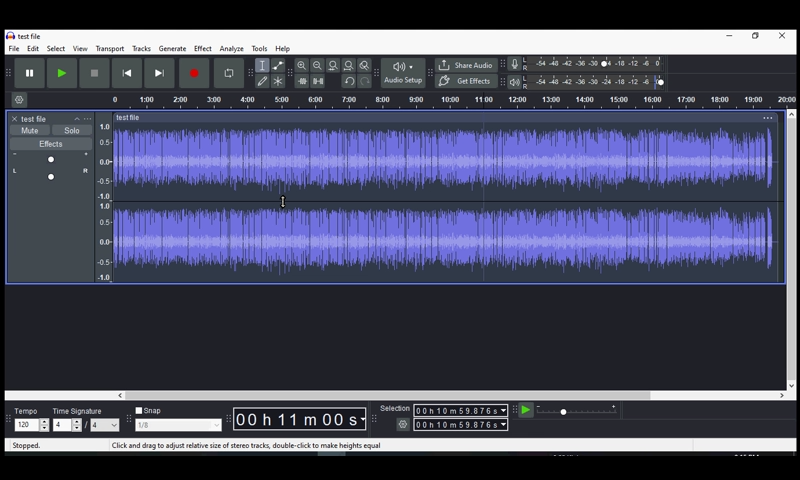800x480 pixels.
Task: Open the Select menu
Action: tap(56, 48)
